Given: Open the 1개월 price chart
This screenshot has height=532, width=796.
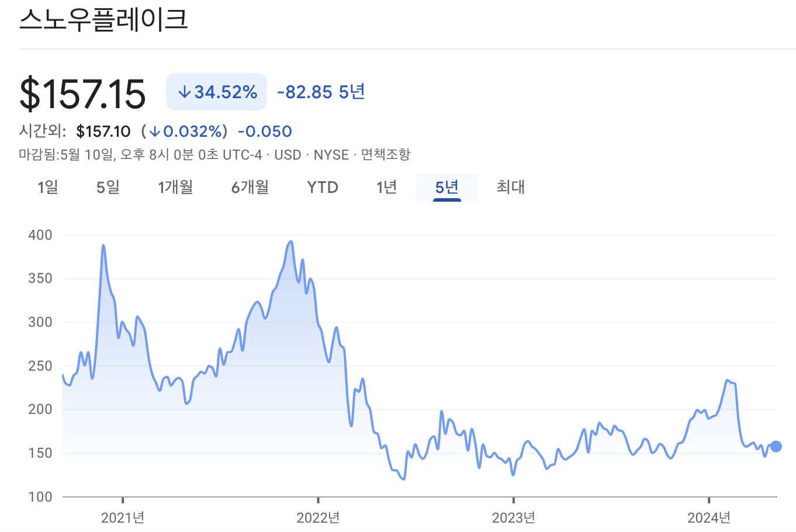Looking at the screenshot, I should point(175,187).
